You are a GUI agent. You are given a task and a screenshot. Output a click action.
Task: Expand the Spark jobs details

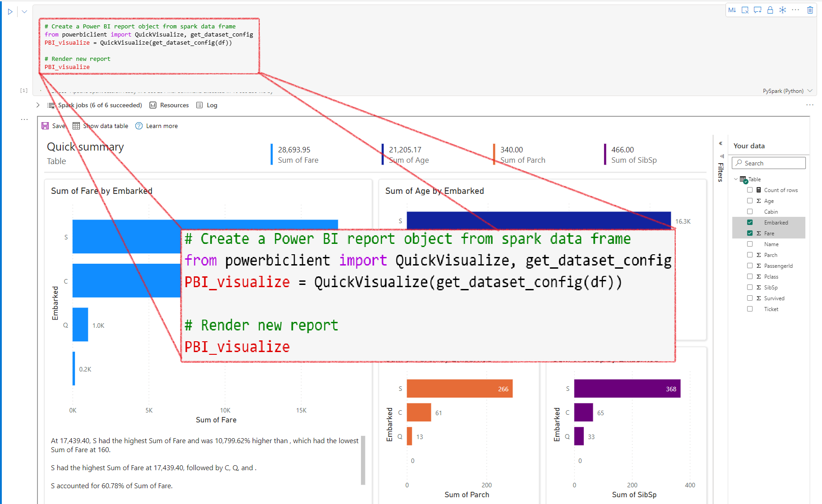coord(38,105)
